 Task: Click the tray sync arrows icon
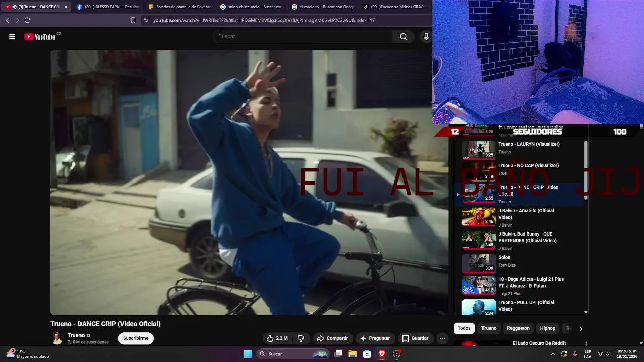point(564,354)
